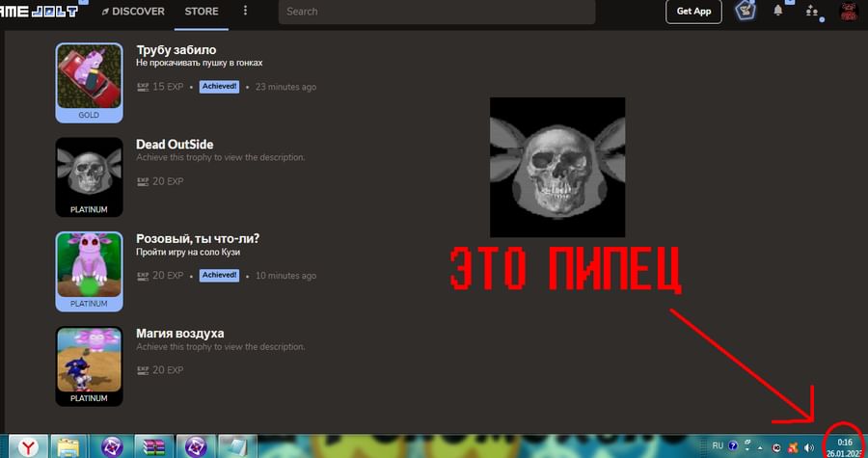Click description Не прокачивать пушку в гонках

[x=200, y=63]
